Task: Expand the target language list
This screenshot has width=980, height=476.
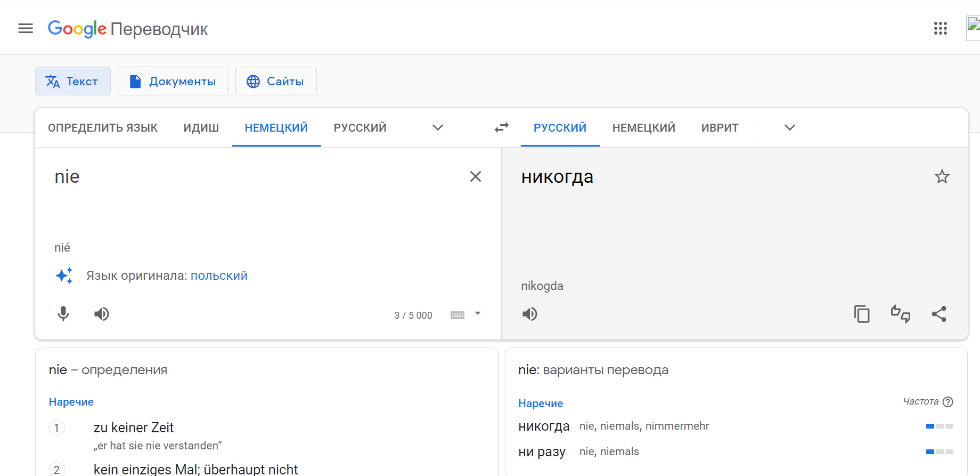Action: coord(790,128)
